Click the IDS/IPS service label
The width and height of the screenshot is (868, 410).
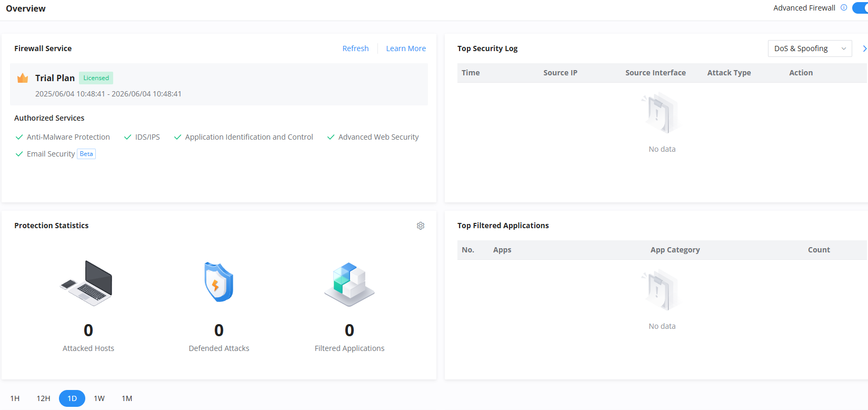(147, 137)
